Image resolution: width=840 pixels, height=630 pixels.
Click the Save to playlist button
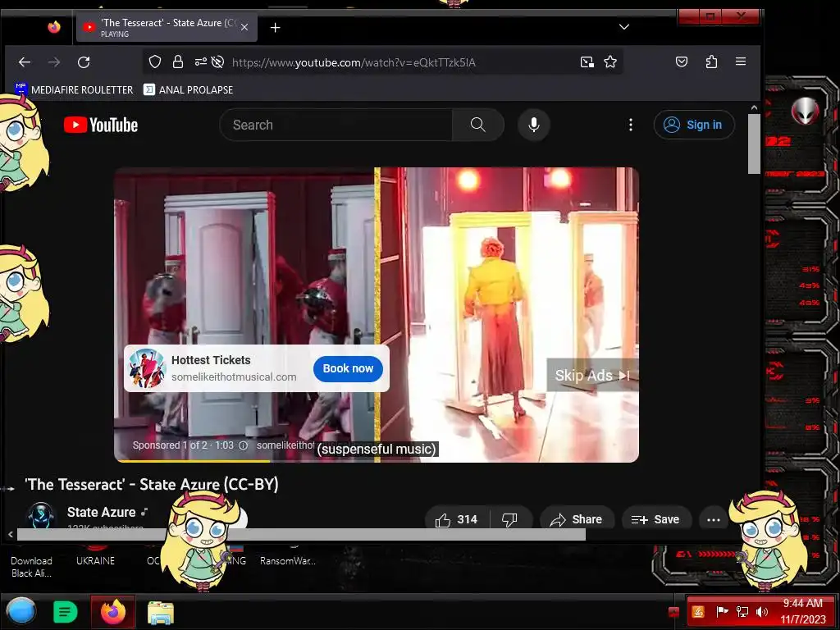coord(656,519)
